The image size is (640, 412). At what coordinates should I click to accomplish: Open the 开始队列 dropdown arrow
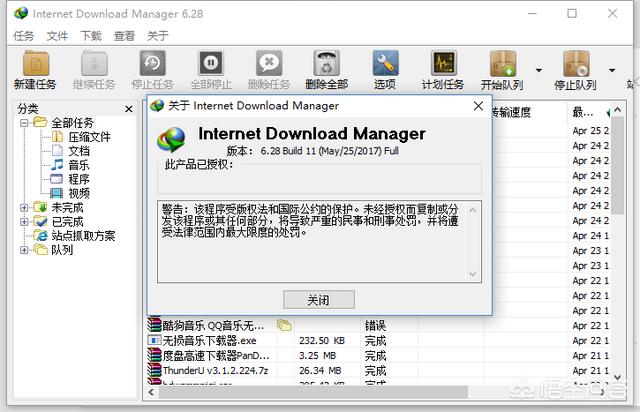(x=539, y=70)
